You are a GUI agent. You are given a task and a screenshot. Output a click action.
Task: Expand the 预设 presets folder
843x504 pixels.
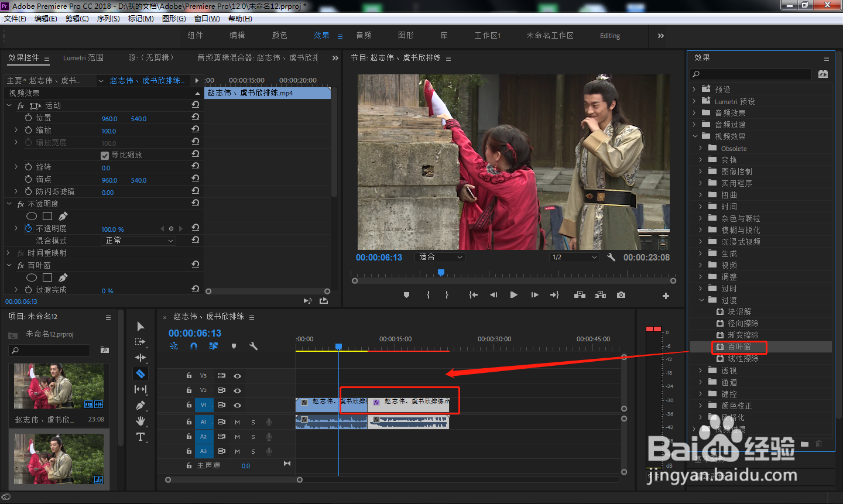pos(694,90)
